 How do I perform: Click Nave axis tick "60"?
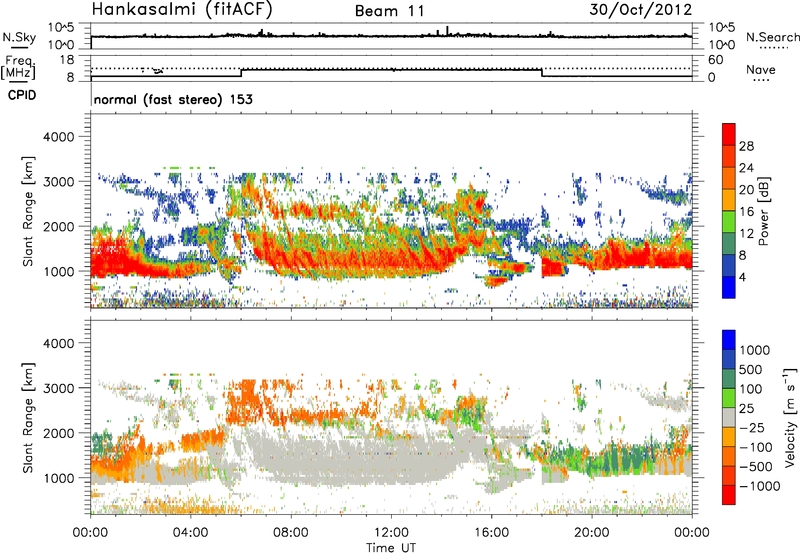point(715,60)
